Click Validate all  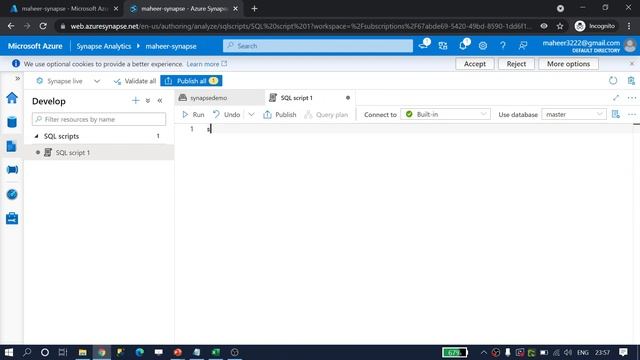(135, 81)
